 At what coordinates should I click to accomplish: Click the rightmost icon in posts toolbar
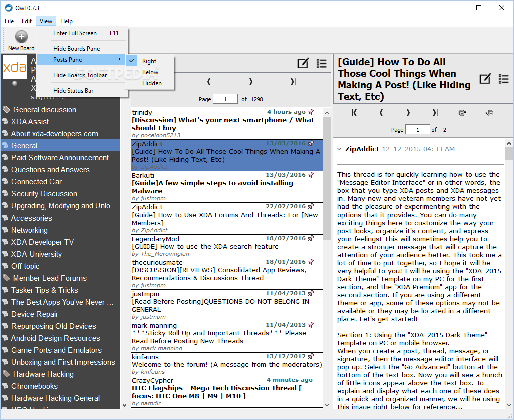pyautogui.click(x=489, y=113)
